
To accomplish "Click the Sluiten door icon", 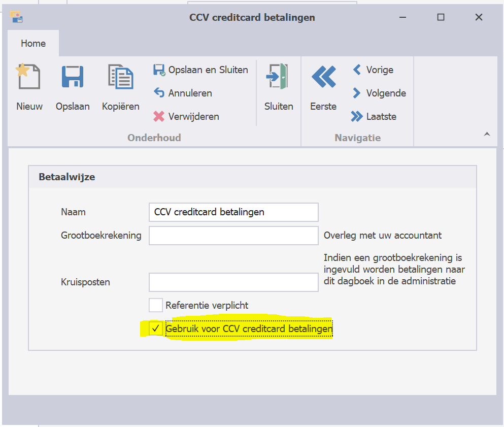I will 277,77.
